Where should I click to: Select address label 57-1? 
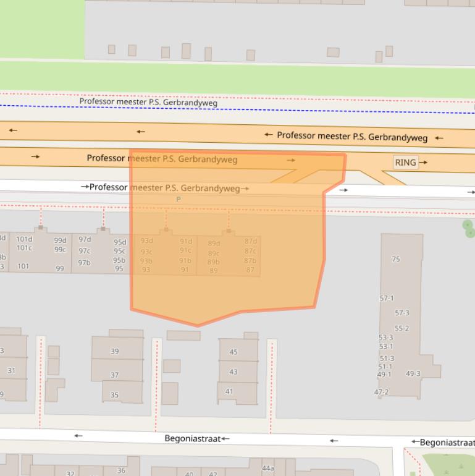pyautogui.click(x=386, y=299)
